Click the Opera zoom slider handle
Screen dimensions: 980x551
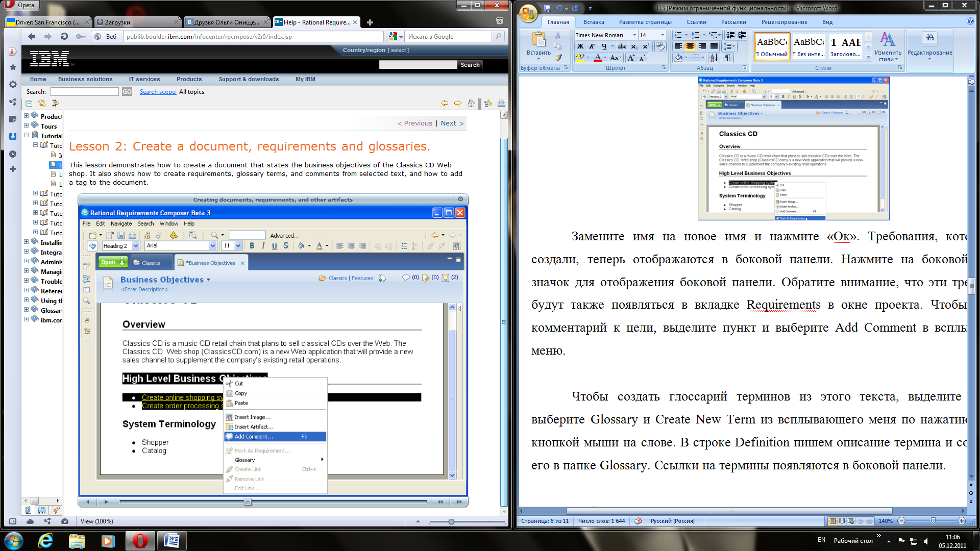(451, 521)
